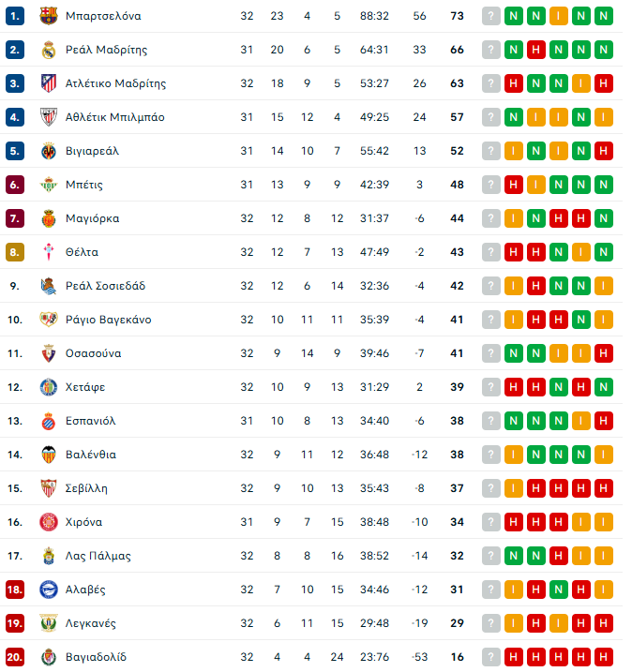Click the Girona red crest icon

(49, 522)
